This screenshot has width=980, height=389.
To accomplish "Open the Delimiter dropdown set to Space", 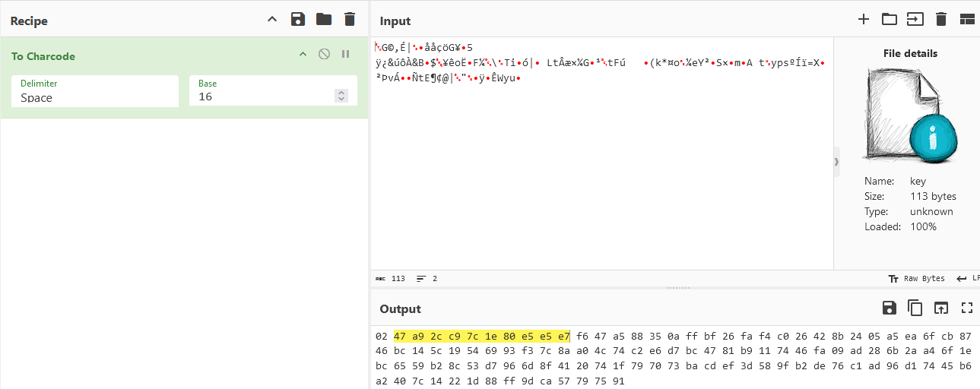I will click(95, 90).
